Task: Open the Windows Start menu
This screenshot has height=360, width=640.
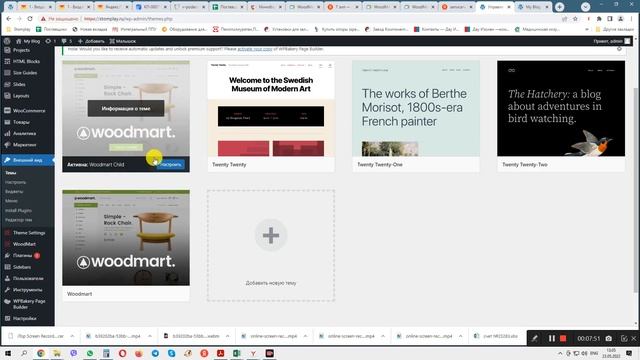Action: (x=8, y=353)
